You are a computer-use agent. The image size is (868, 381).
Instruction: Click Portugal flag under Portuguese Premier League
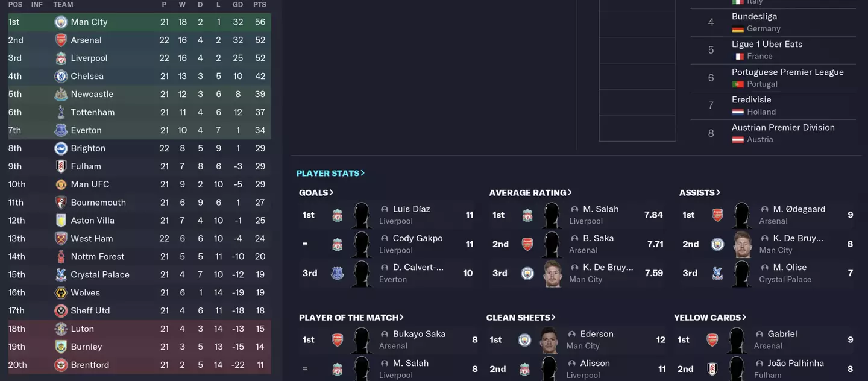click(x=738, y=84)
